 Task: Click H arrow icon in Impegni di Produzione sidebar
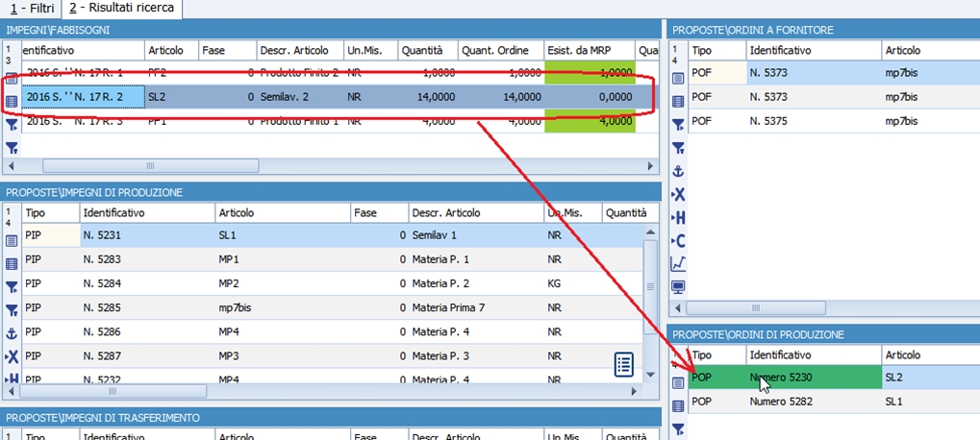coord(12,378)
